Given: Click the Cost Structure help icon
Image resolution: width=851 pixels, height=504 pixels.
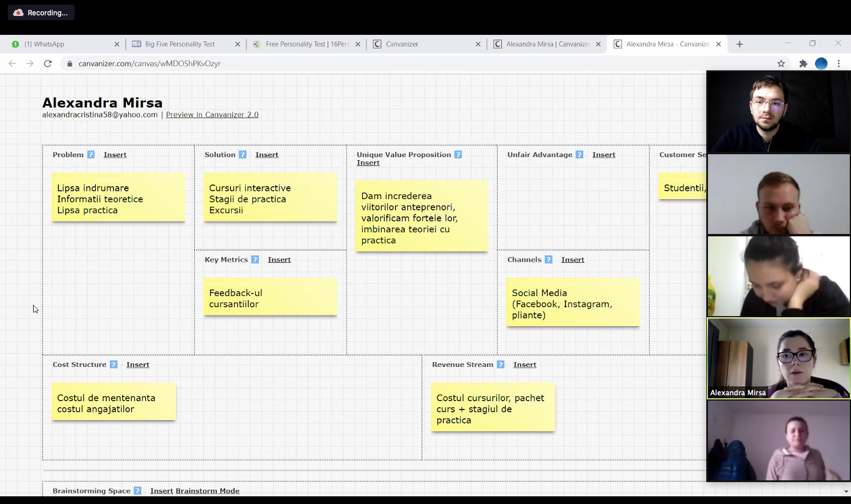Looking at the screenshot, I should 113,365.
